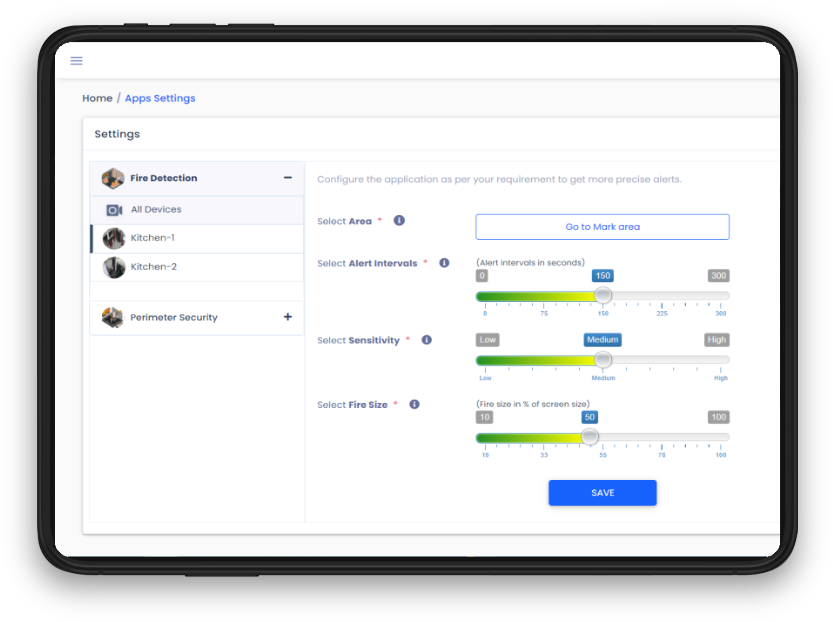
Task: Click the Medium sensitivity badge
Action: (x=602, y=340)
